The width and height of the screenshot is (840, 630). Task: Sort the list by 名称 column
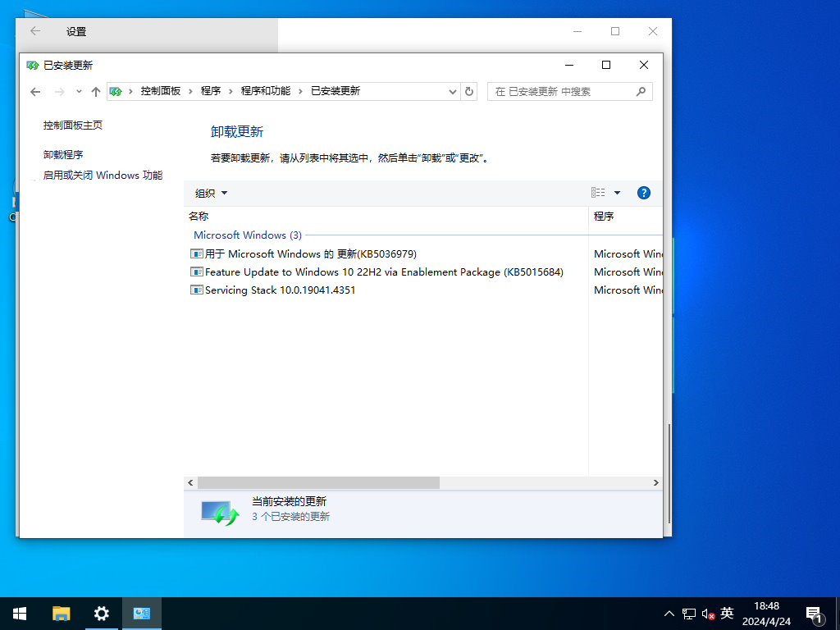pos(199,216)
